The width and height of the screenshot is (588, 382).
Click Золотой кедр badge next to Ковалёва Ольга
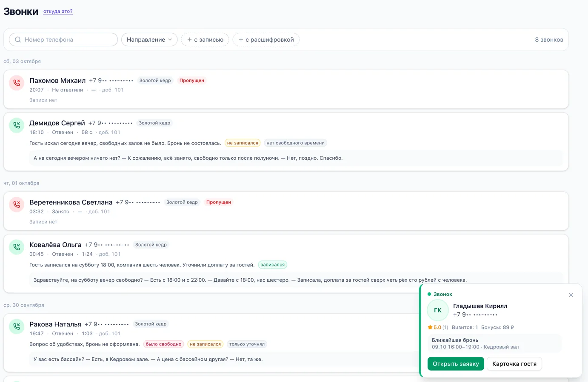(151, 245)
